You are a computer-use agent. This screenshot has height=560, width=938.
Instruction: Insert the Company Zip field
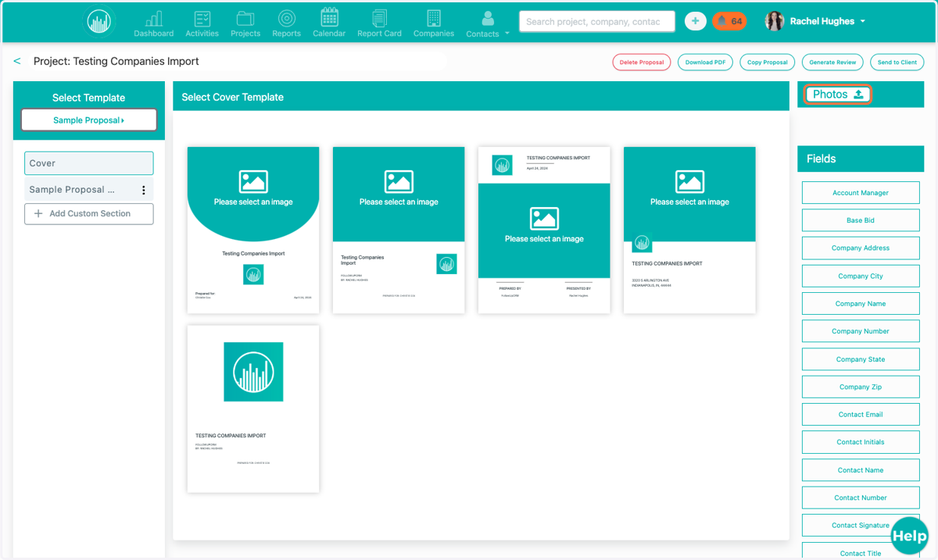[x=861, y=387]
